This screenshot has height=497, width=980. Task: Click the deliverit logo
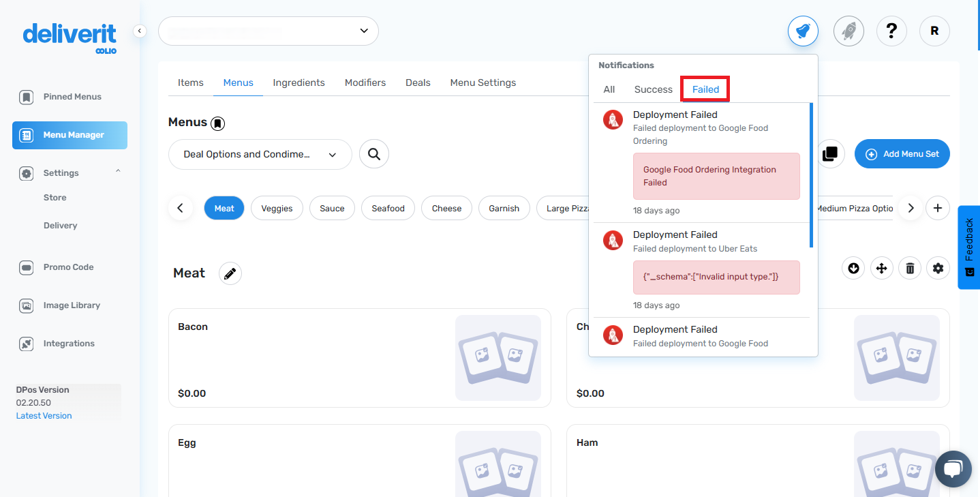coord(70,37)
